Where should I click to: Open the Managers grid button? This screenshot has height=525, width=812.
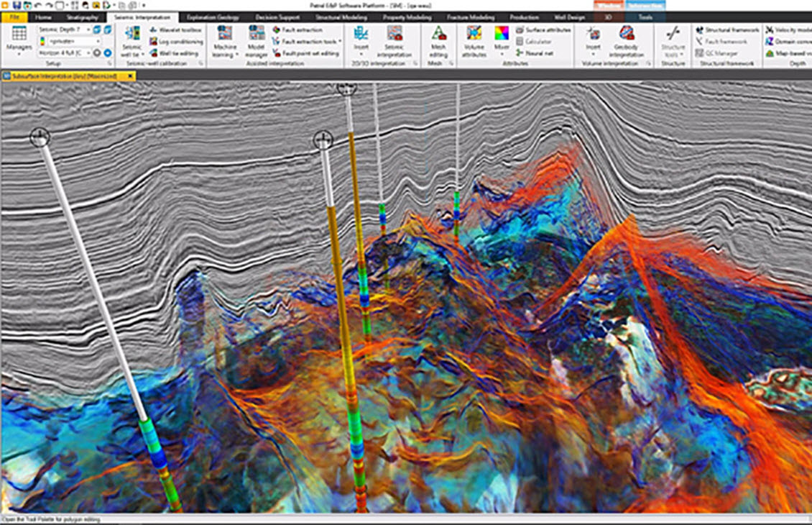tap(19, 40)
